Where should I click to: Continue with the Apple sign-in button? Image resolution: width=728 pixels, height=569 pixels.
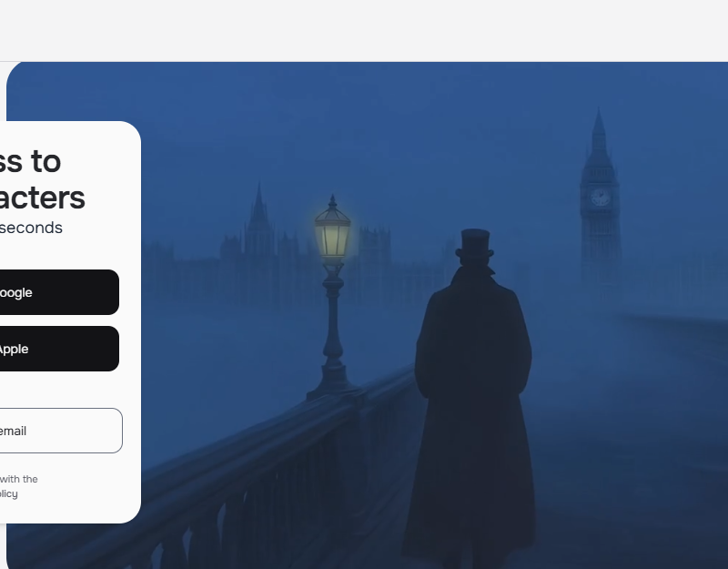click(59, 349)
